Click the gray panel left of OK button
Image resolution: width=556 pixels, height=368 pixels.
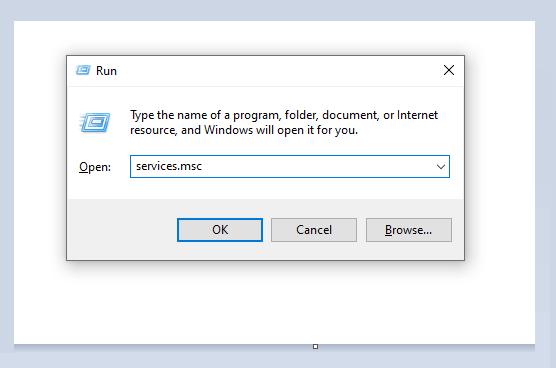(x=122, y=230)
